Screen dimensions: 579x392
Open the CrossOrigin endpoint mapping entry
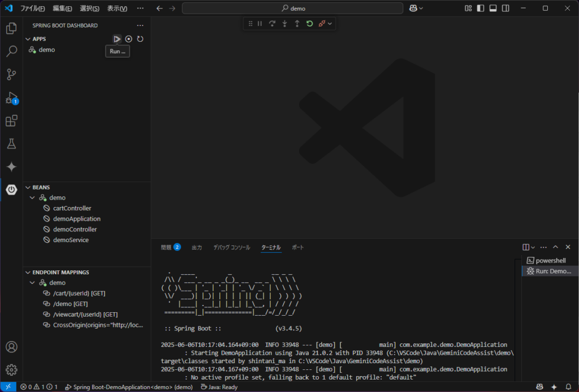[x=87, y=325]
